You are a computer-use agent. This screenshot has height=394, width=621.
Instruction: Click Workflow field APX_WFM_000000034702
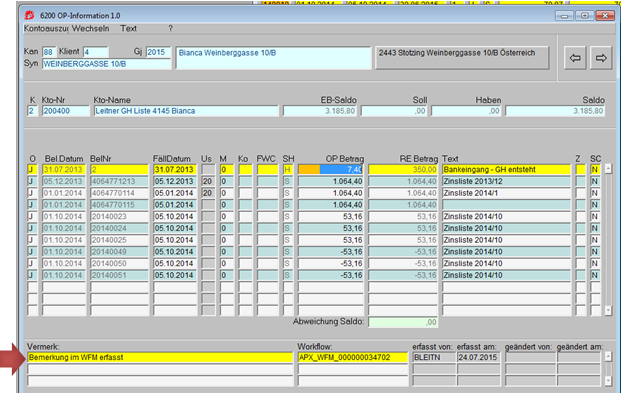click(x=352, y=358)
